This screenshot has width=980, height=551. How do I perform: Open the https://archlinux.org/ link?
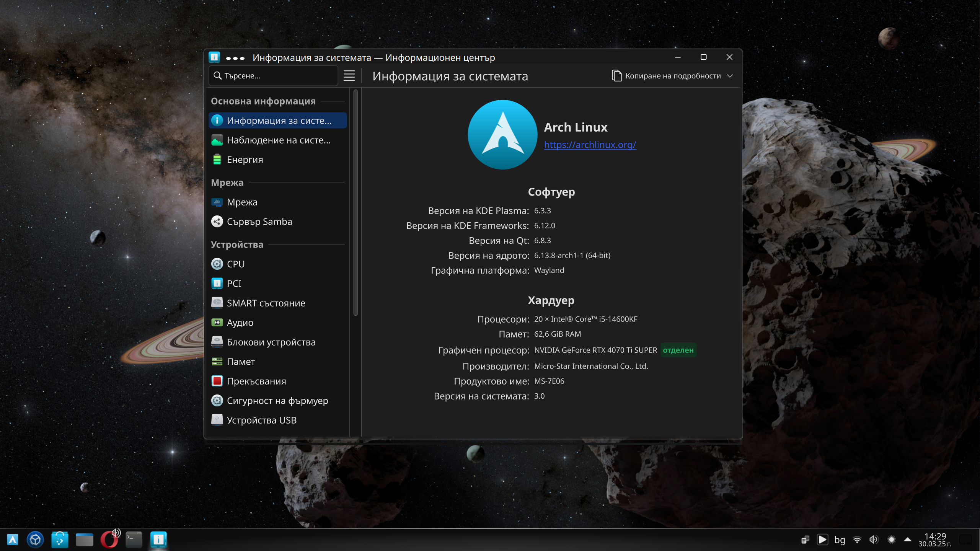(x=590, y=145)
